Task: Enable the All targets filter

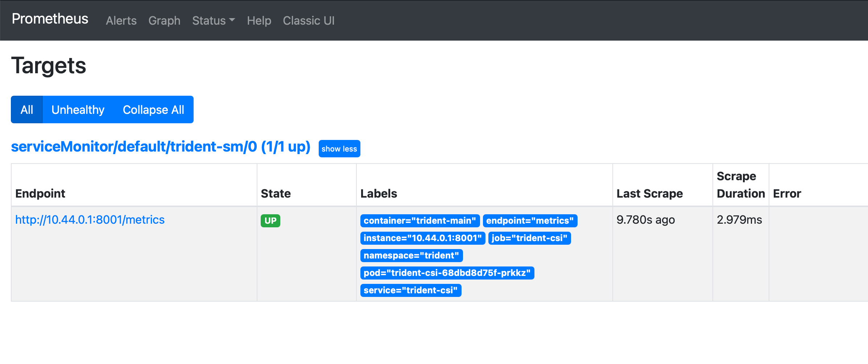Action: click(x=27, y=109)
